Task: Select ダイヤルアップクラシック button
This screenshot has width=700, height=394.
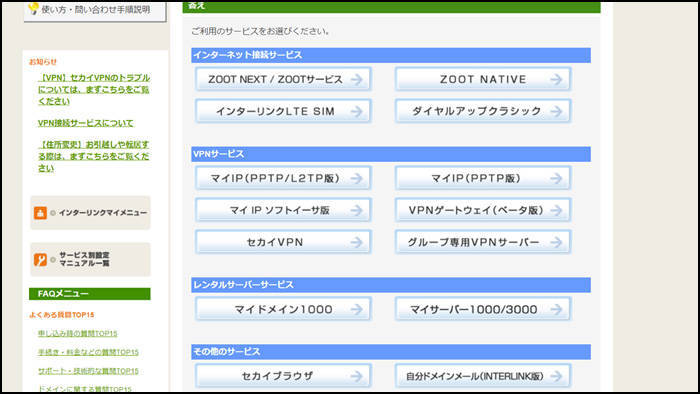Action: [x=483, y=111]
